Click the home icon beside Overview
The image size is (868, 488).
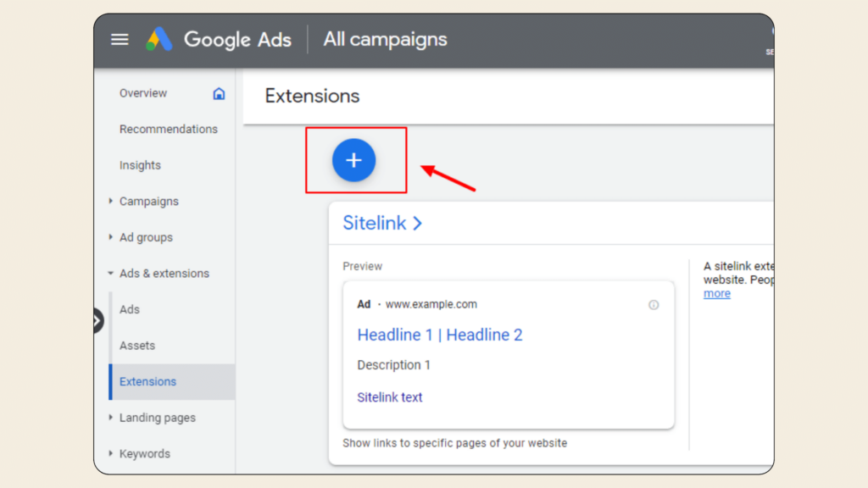(x=220, y=93)
